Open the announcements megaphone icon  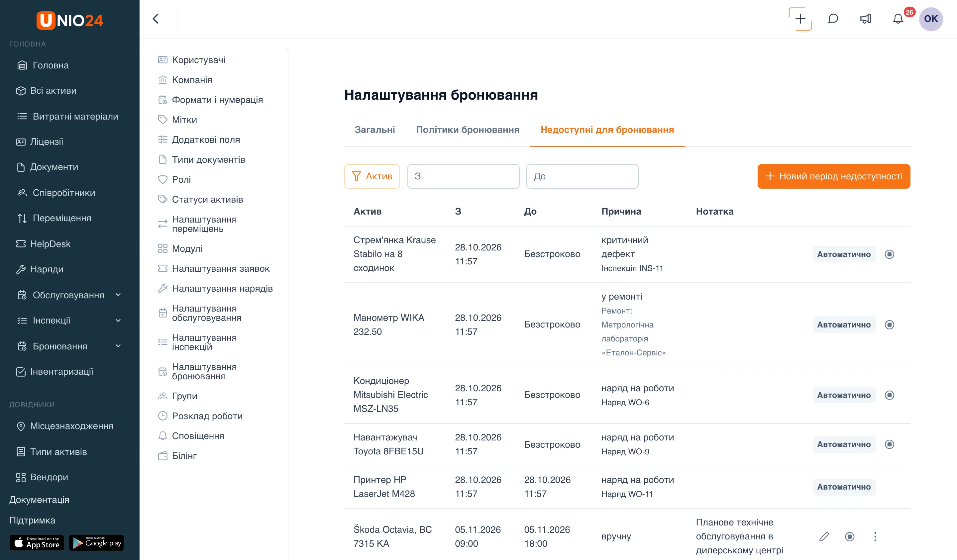(866, 19)
